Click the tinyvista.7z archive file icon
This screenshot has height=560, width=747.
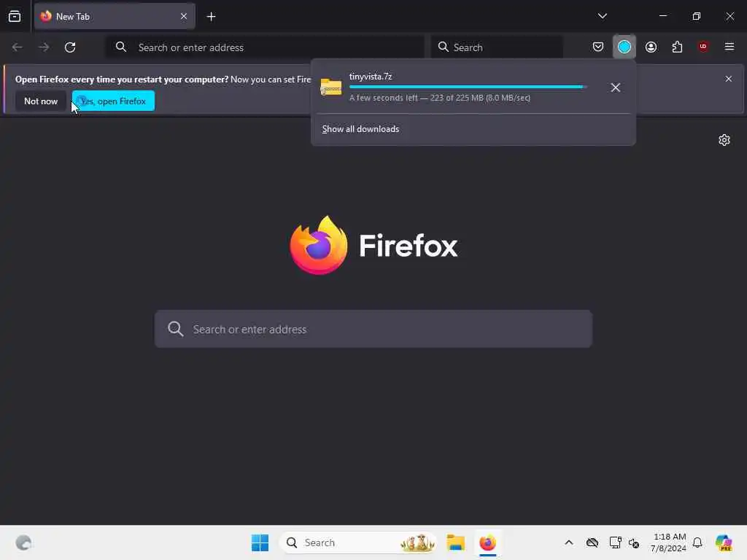331,87
